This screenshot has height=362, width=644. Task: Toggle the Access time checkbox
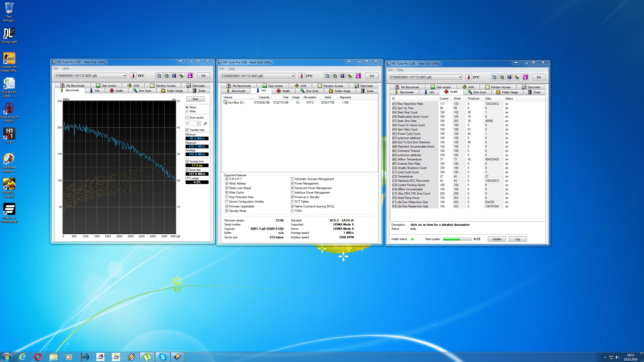[x=187, y=161]
